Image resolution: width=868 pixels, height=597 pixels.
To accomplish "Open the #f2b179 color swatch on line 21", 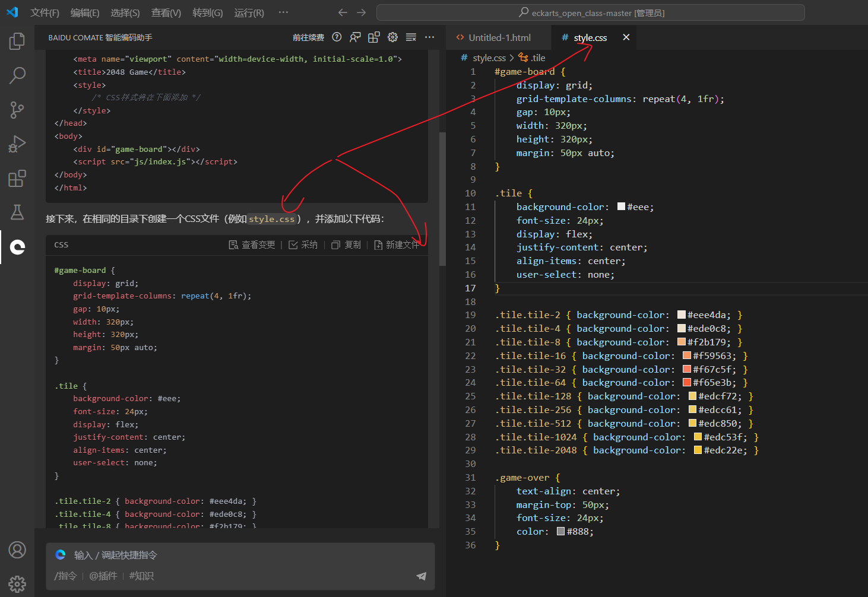I will tap(682, 342).
